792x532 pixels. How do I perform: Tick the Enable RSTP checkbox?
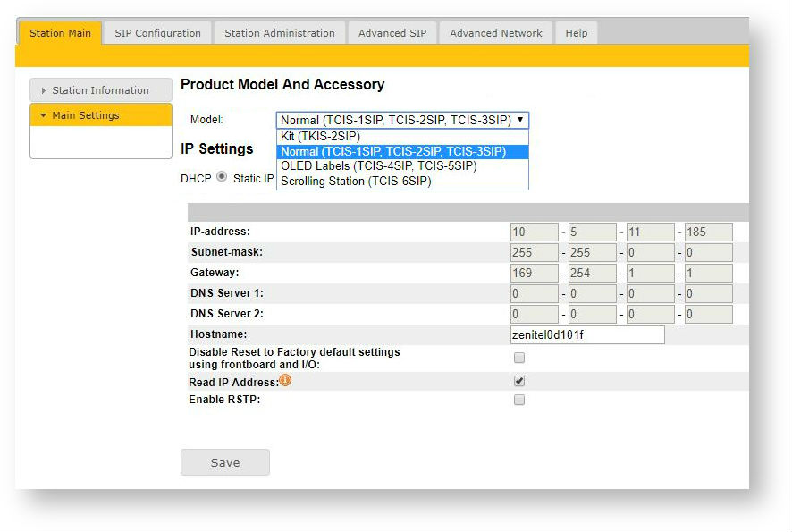519,400
